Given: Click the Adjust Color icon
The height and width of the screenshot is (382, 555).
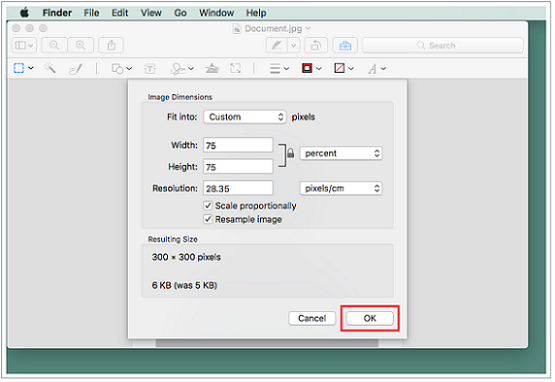Looking at the screenshot, I should click(x=212, y=68).
